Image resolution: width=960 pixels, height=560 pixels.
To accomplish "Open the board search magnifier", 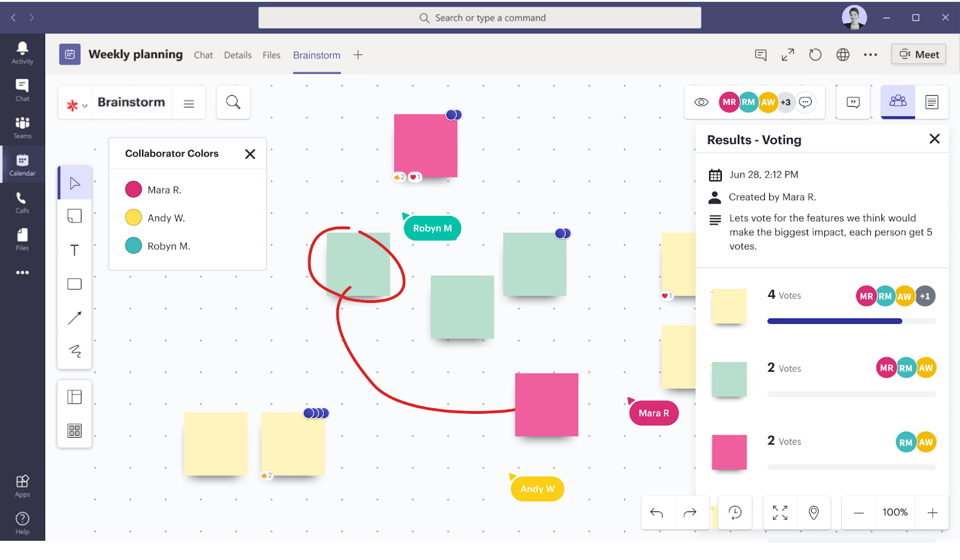I will coord(233,102).
